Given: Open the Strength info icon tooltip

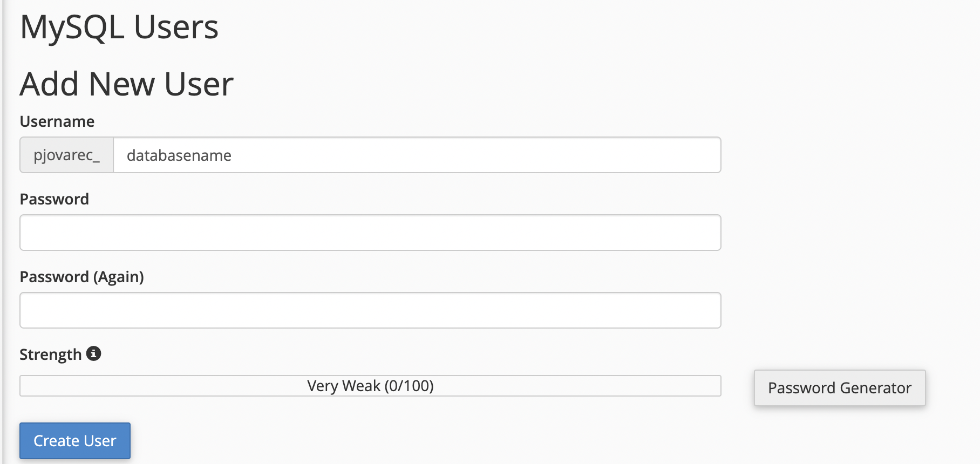Looking at the screenshot, I should (93, 353).
